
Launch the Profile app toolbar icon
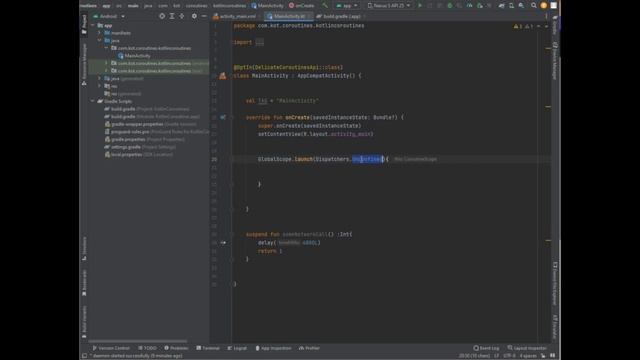click(x=469, y=6)
